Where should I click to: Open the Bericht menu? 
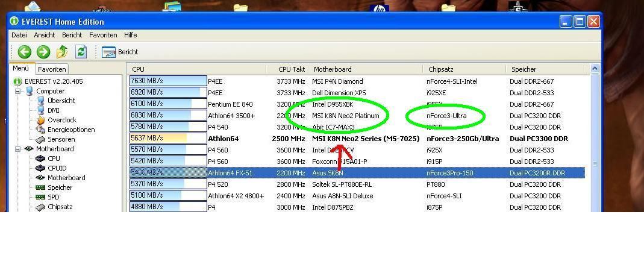coord(72,36)
